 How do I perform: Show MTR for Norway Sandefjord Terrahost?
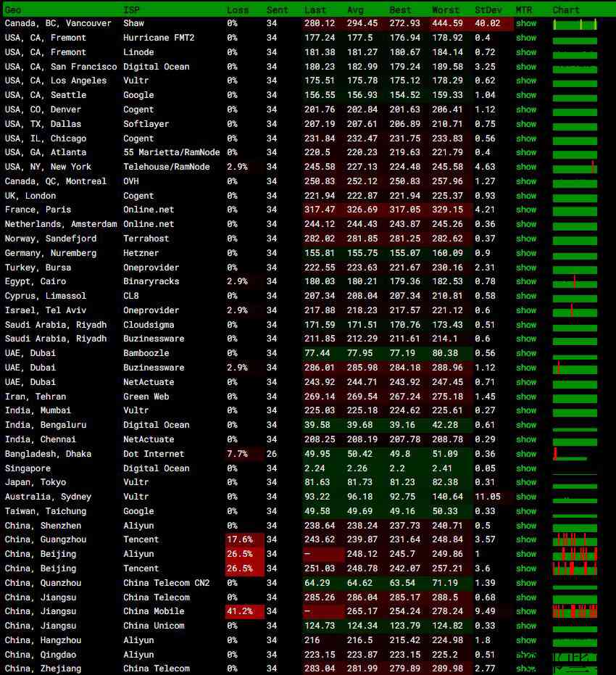(x=526, y=239)
